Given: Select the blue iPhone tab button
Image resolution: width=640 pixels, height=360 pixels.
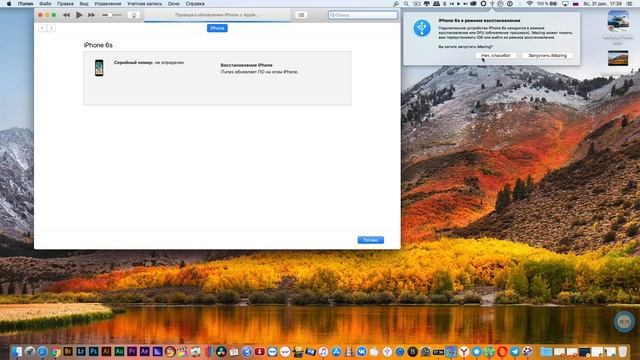Looking at the screenshot, I should [x=217, y=28].
